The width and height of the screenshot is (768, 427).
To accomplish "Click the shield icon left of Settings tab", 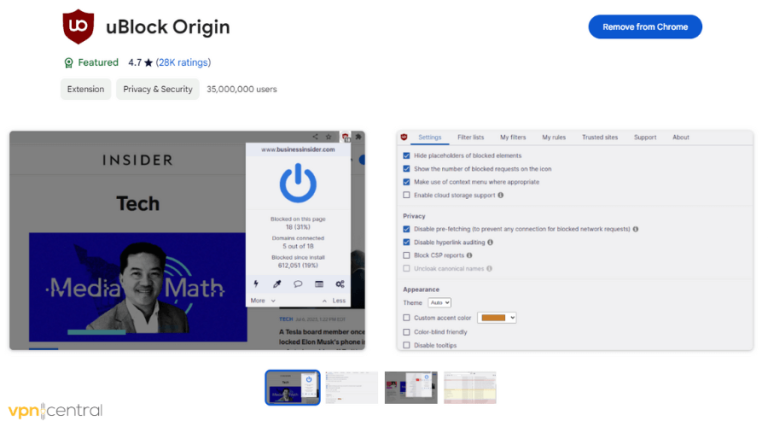I will click(x=404, y=137).
